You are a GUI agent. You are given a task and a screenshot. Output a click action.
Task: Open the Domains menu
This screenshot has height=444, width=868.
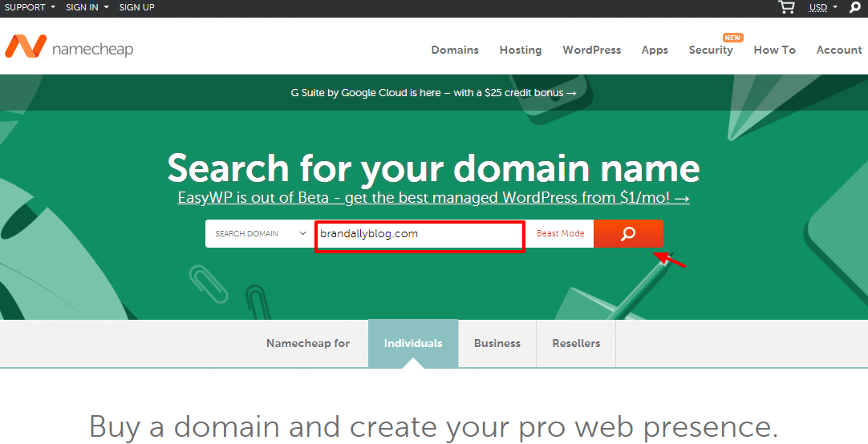coord(455,50)
